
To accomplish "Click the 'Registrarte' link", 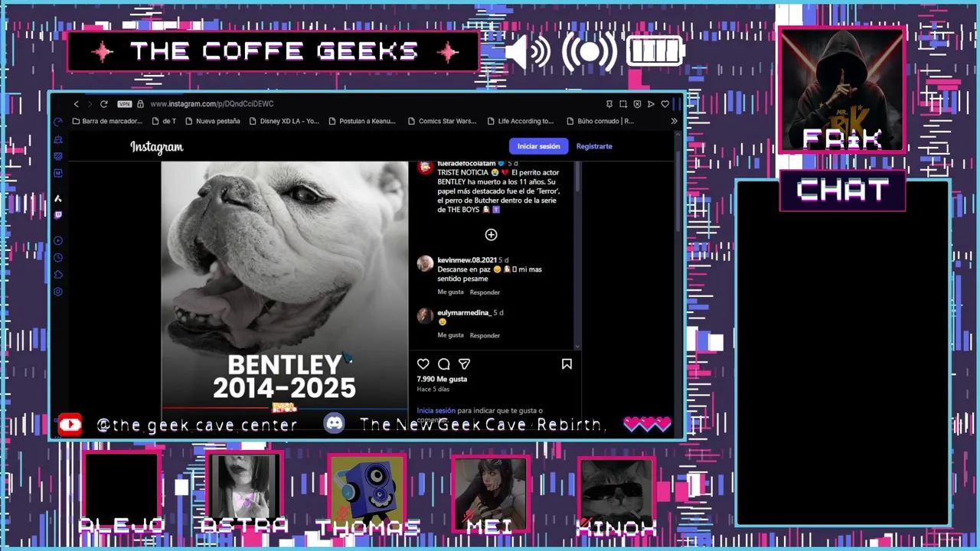I will pos(594,146).
